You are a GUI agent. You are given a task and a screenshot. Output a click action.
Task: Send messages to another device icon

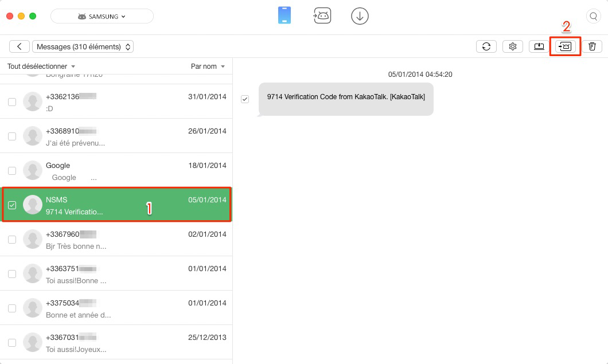click(566, 46)
